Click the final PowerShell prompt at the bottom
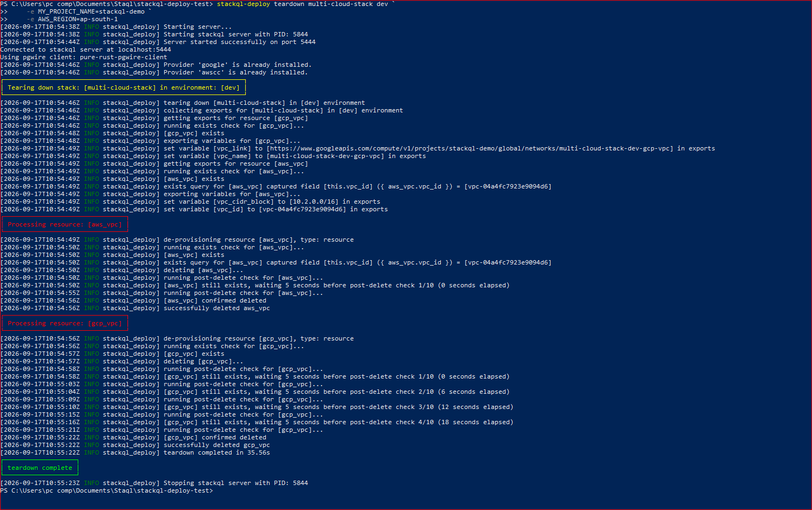The height and width of the screenshot is (510, 812). coord(107,490)
